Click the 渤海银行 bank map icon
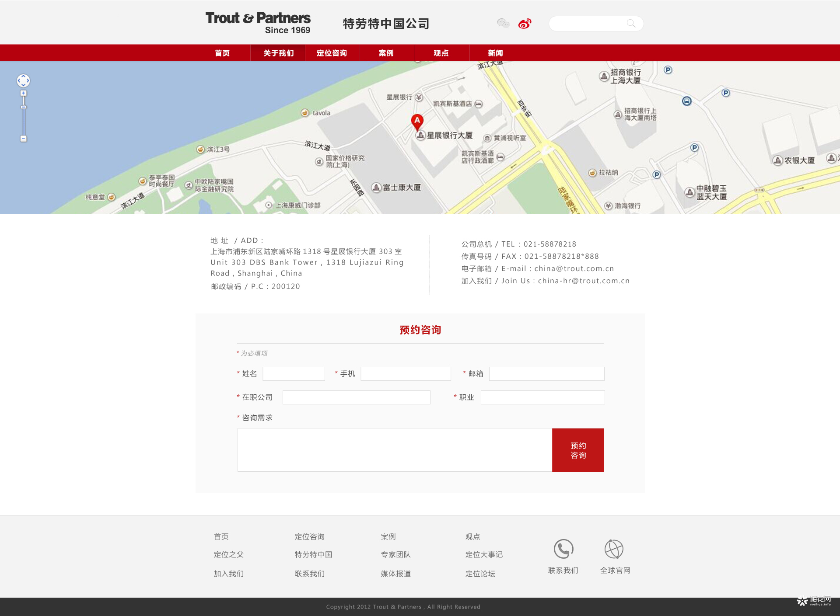840x616 pixels. 608,205
